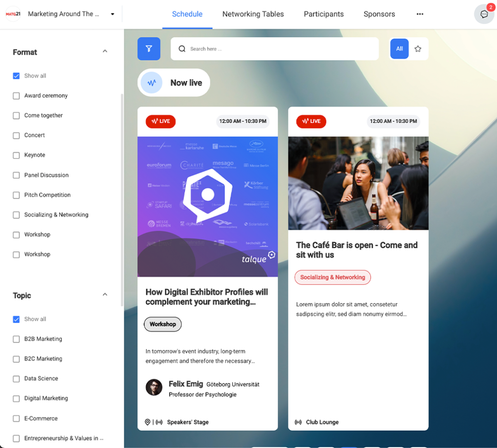Go to the Participants tab
The height and width of the screenshot is (448, 497).
324,14
